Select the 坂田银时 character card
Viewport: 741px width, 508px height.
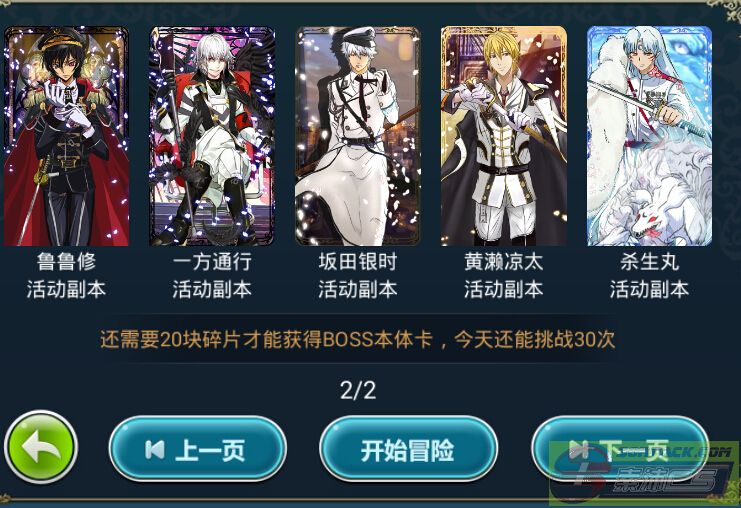[x=358, y=136]
